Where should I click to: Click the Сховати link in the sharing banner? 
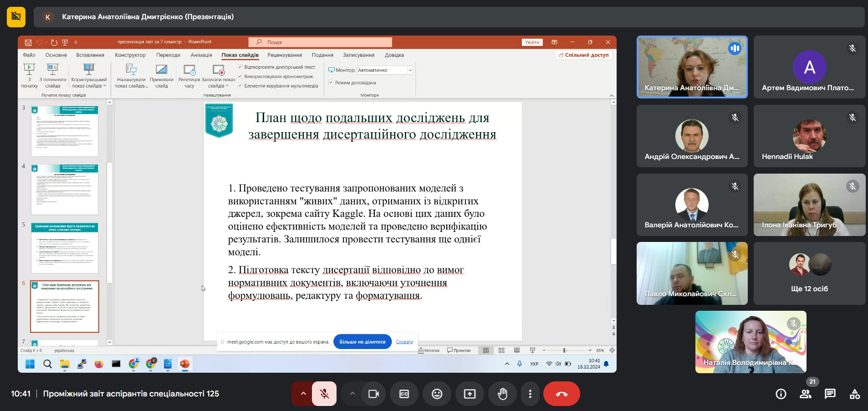[x=404, y=341]
